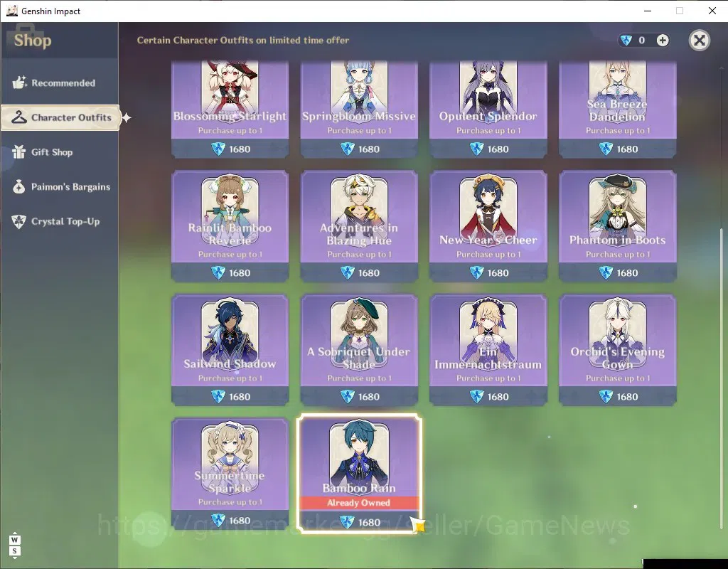Select Adventures in Blazing Hue outfit portrait
Viewport: 728px width, 569px height.
359,210
